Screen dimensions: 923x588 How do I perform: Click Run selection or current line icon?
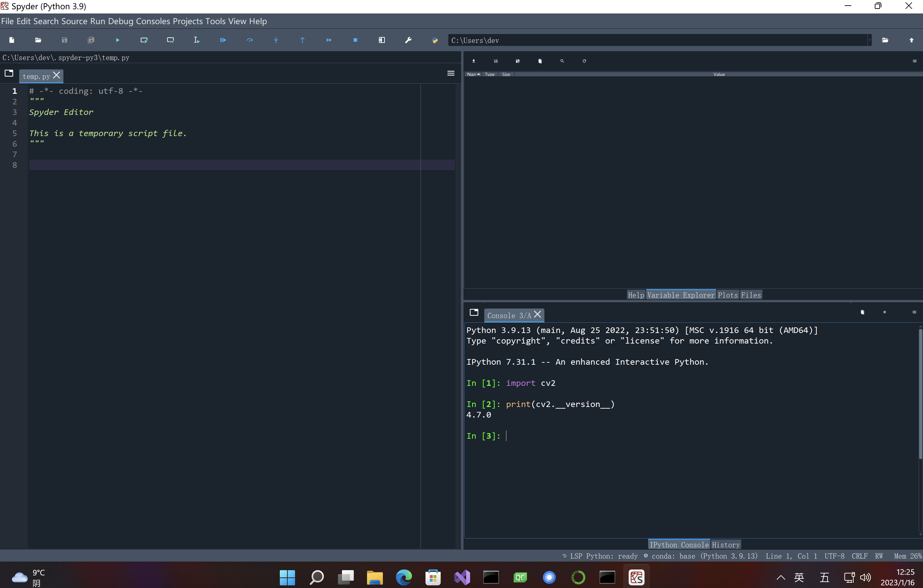[197, 40]
